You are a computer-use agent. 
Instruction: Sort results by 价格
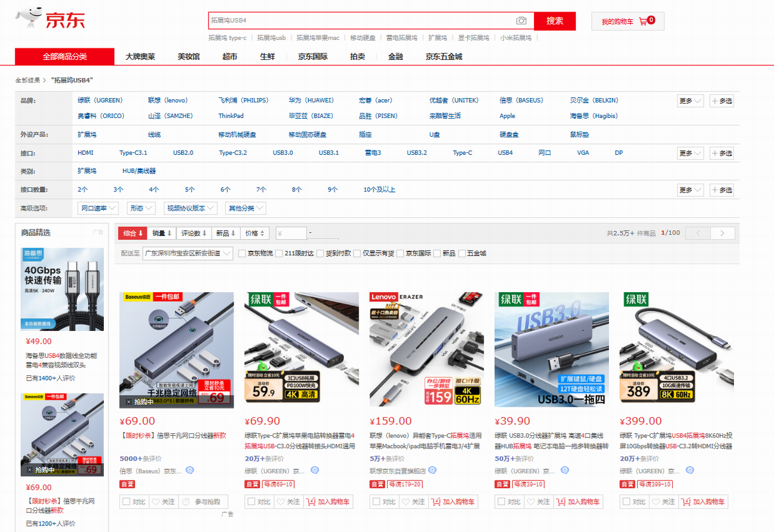(255, 233)
